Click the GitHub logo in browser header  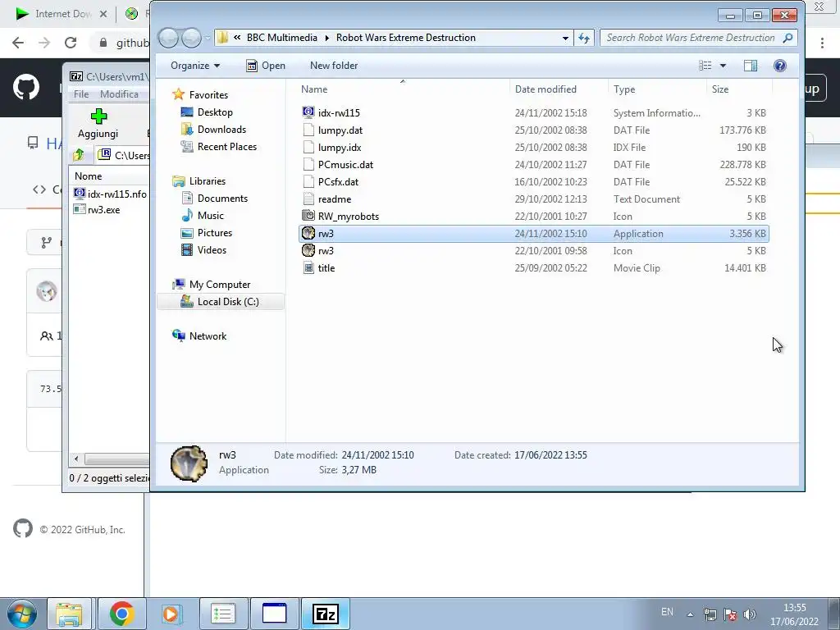[x=25, y=87]
